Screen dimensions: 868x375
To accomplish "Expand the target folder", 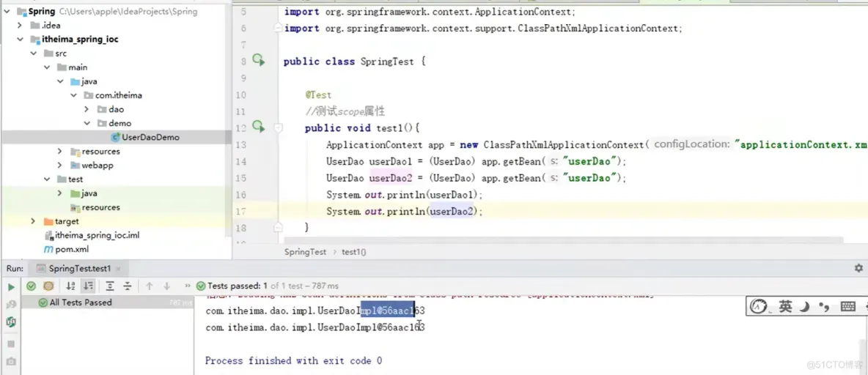I will pyautogui.click(x=33, y=221).
